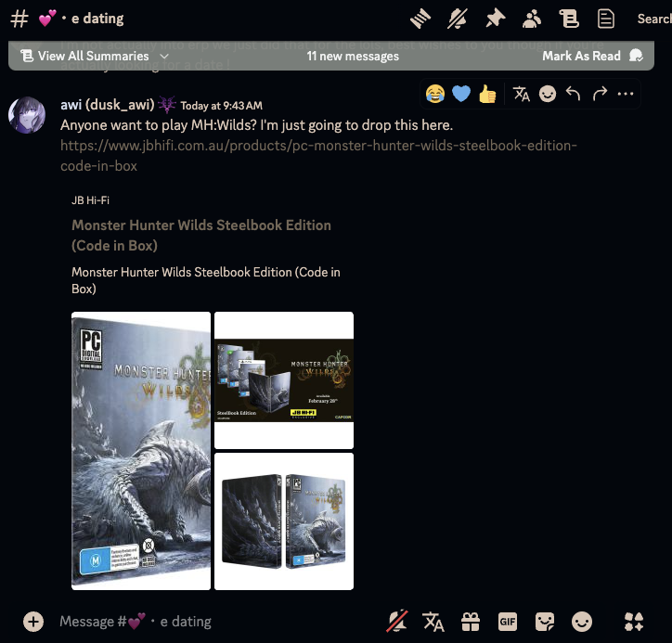672x643 pixels.
Task: Click the Search field in header
Action: tap(654, 19)
